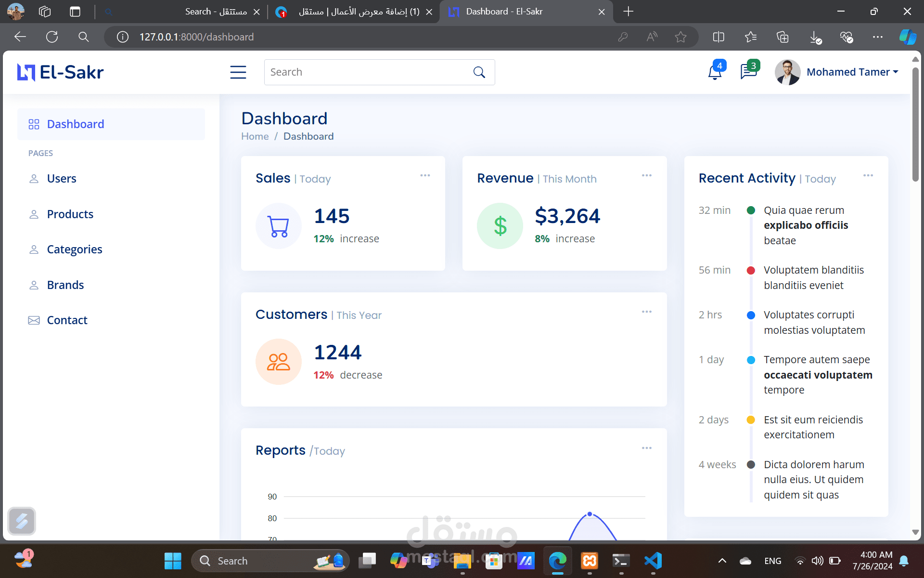Viewport: 924px width, 578px height.
Task: Open the messages chat icon
Action: [748, 72]
